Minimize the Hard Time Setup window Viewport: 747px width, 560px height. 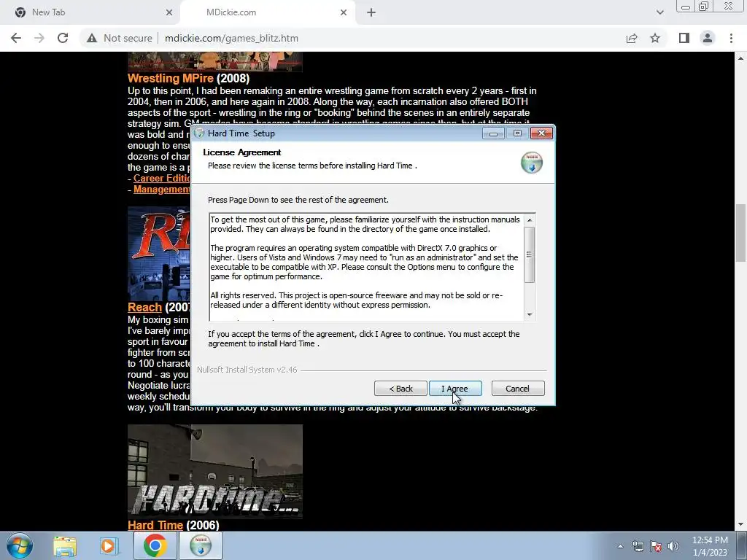[493, 133]
